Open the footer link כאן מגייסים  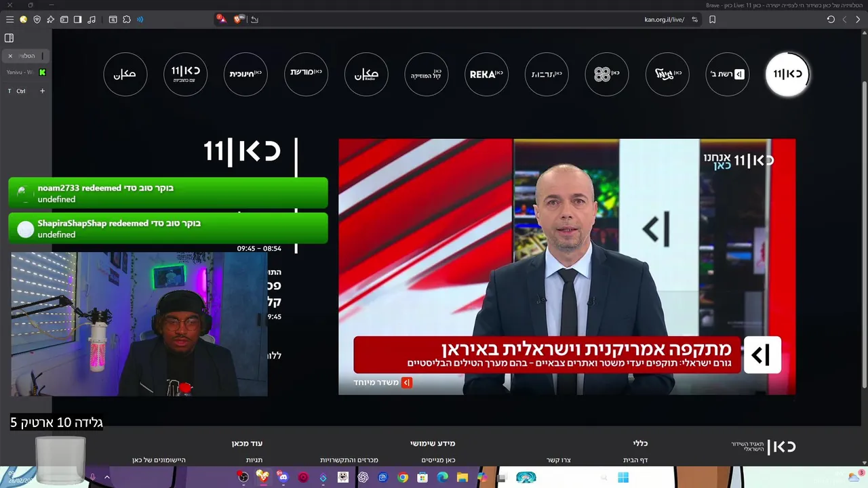coord(438,460)
